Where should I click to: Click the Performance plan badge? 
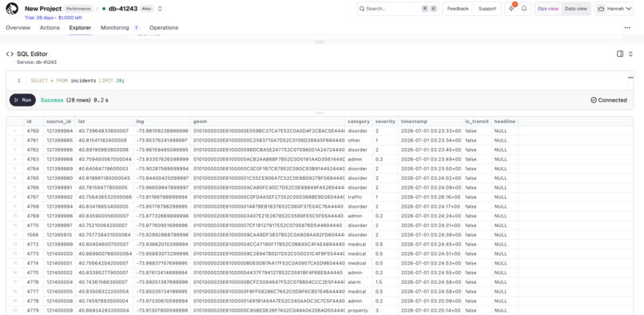78,9
